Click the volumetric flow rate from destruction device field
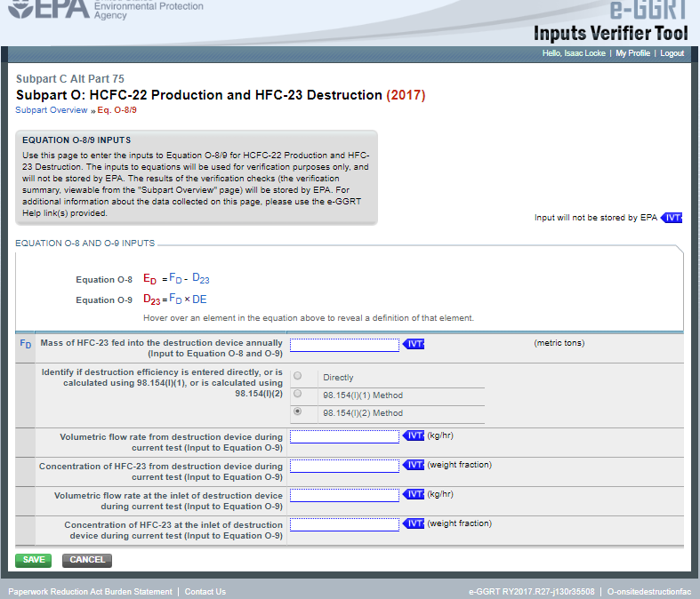Viewport: 700px width, 599px height. point(344,436)
